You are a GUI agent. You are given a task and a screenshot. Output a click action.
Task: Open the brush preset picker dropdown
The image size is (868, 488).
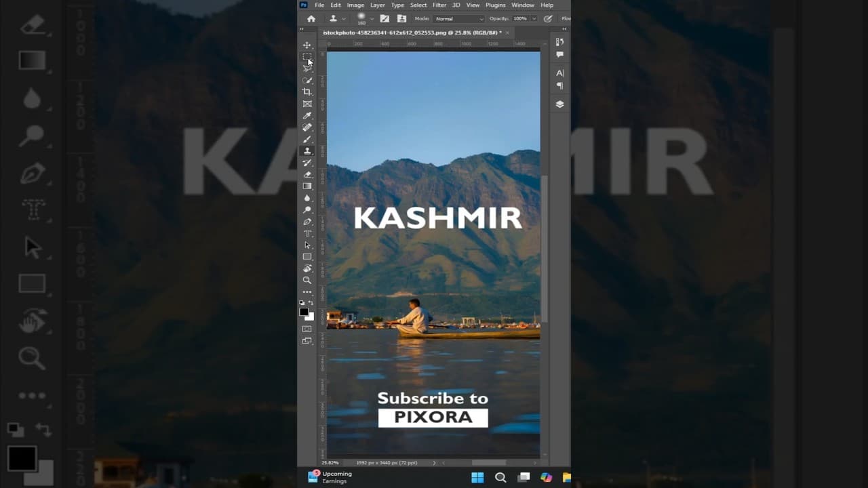click(x=372, y=19)
